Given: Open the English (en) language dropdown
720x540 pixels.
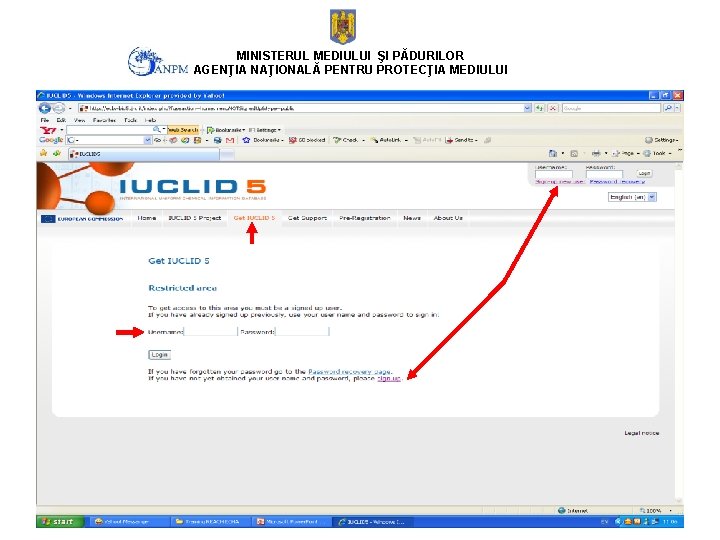Looking at the screenshot, I should tap(632, 197).
